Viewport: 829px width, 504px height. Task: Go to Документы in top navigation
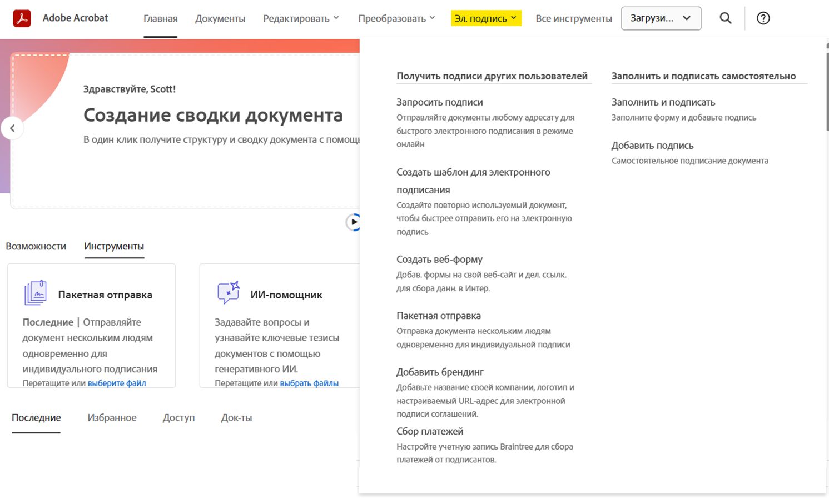220,18
